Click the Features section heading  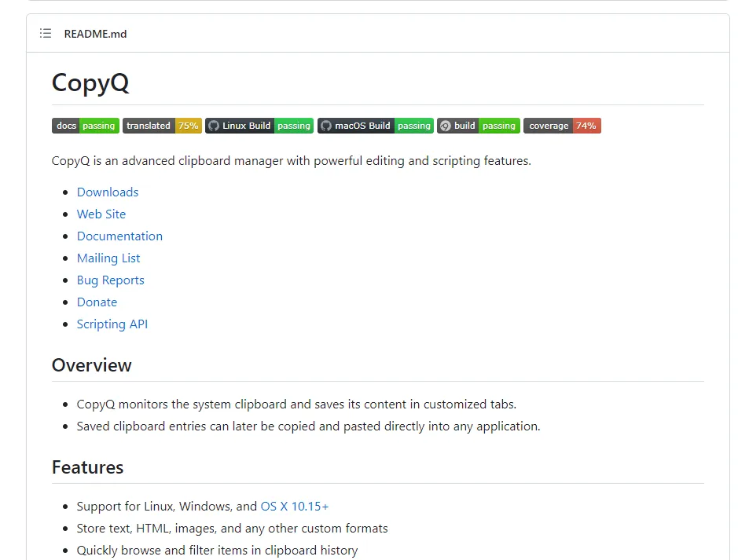click(87, 467)
